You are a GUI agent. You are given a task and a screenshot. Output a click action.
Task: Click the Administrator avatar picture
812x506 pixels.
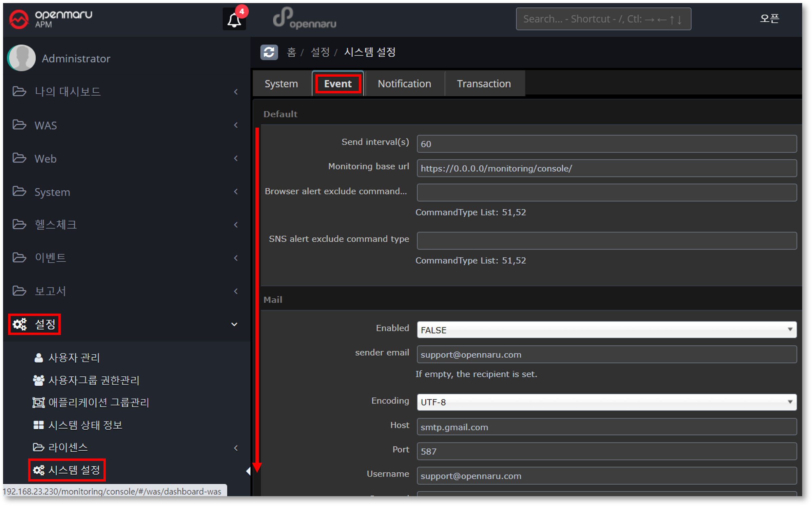pyautogui.click(x=22, y=58)
